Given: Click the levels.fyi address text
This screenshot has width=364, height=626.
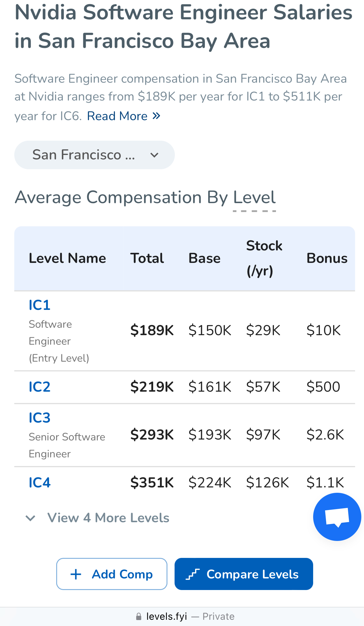Looking at the screenshot, I should 167,616.
